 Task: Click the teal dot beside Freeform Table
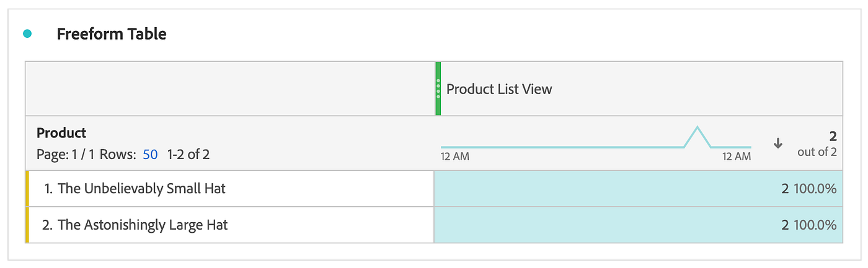(27, 34)
